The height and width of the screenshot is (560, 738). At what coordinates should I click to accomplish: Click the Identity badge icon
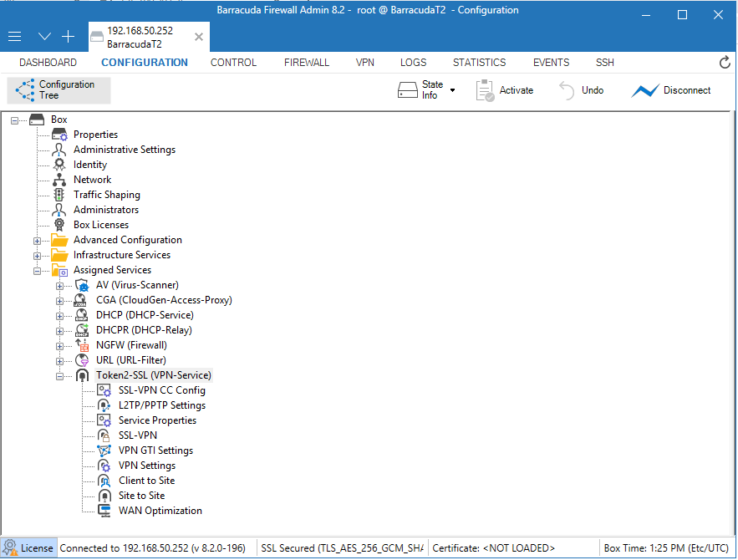tap(59, 165)
